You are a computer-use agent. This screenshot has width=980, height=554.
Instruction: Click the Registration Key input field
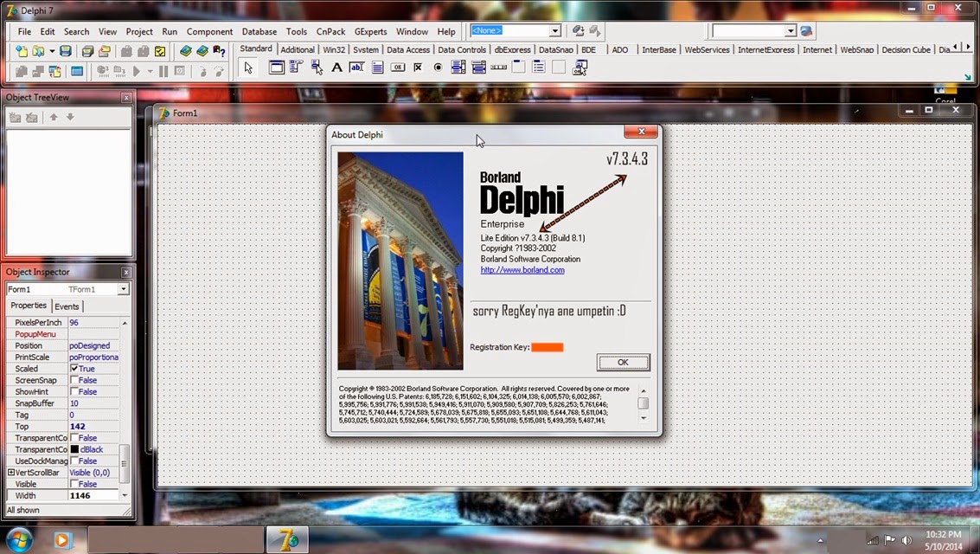[548, 346]
